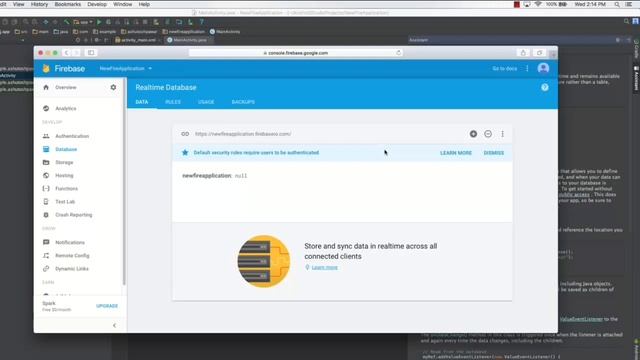Switch to the USAGE tab

(x=206, y=102)
